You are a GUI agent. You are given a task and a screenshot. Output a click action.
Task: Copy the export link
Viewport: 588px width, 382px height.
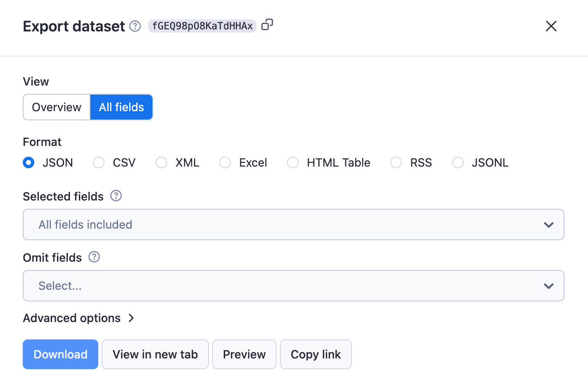tap(315, 354)
